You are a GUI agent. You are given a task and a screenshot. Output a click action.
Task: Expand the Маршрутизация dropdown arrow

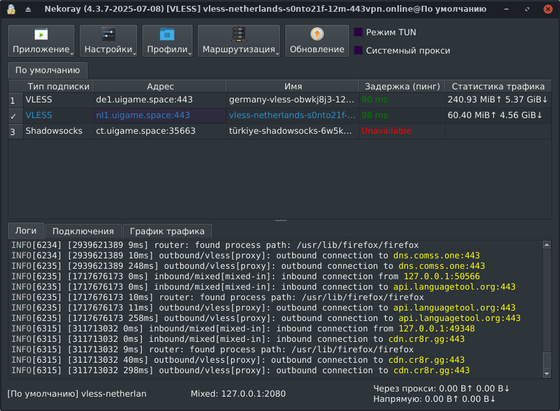[277, 54]
